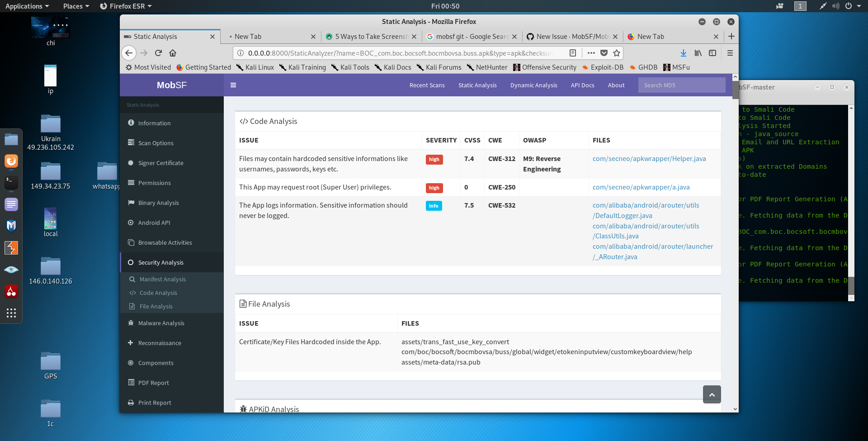868x441 pixels.
Task: Open the Firefox hamburger menu
Action: 730,53
